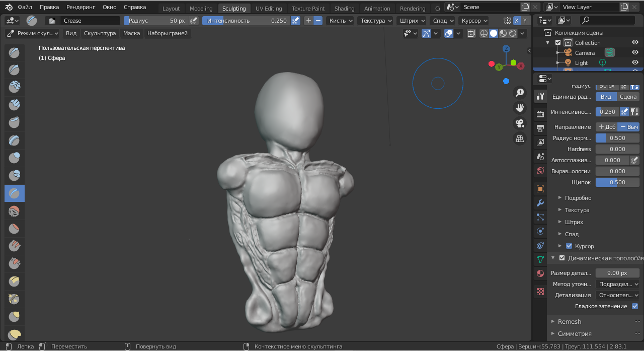Open the Material properties tab

click(540, 273)
